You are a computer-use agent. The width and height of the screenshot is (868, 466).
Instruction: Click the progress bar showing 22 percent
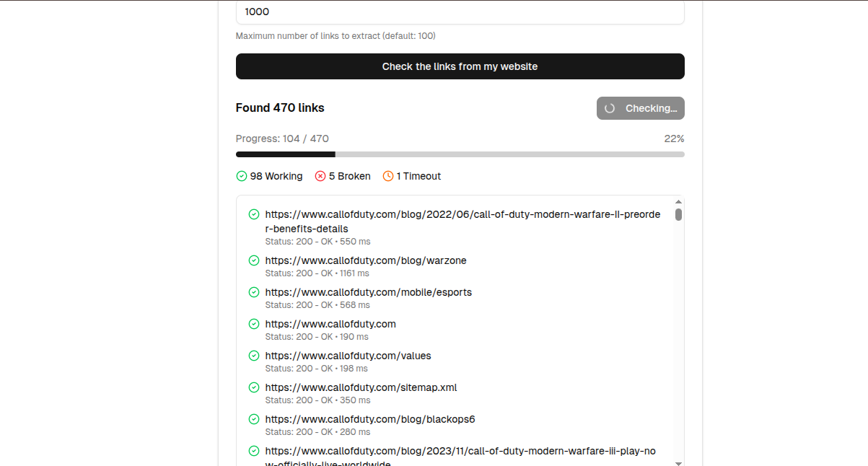(460, 154)
